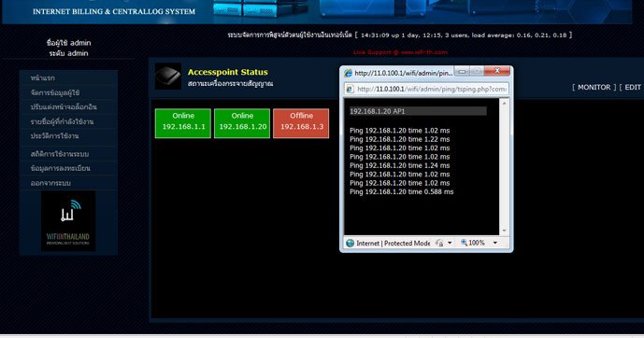The height and width of the screenshot is (338, 644).
Task: Open the MONITOR link
Action: click(x=594, y=88)
